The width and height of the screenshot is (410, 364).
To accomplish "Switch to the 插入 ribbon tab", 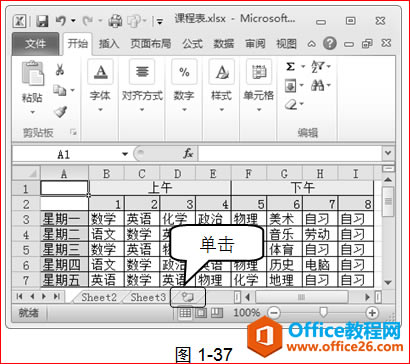I will point(109,44).
